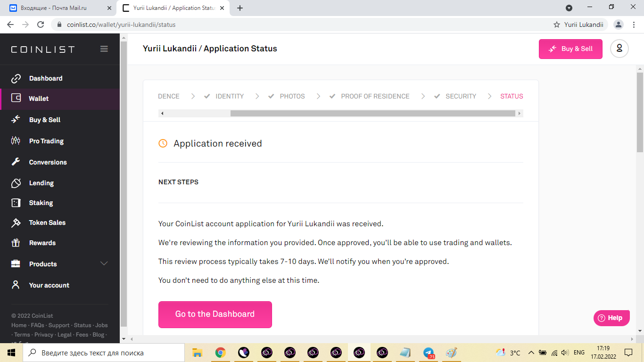Click the steps scrollbar right arrow

[x=520, y=113]
